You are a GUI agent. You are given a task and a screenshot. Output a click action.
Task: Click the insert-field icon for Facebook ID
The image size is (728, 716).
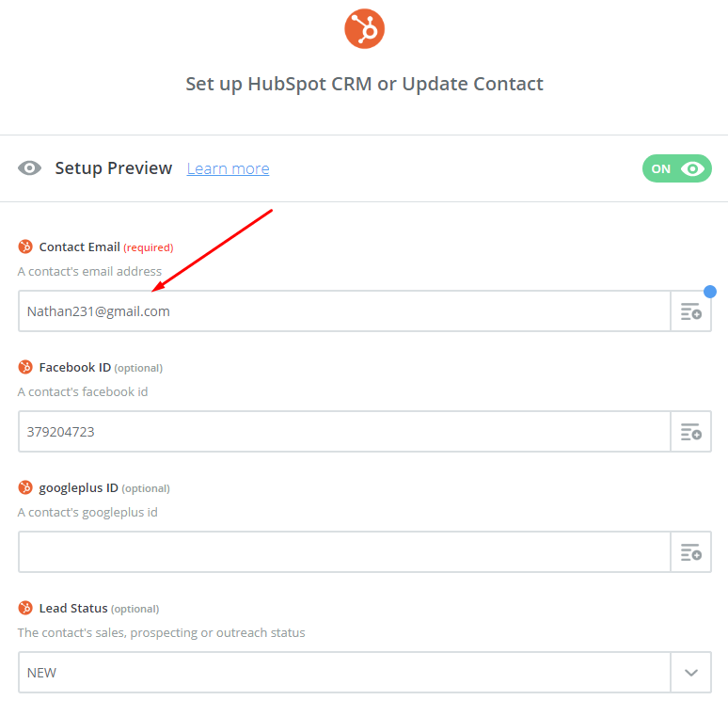pos(690,432)
